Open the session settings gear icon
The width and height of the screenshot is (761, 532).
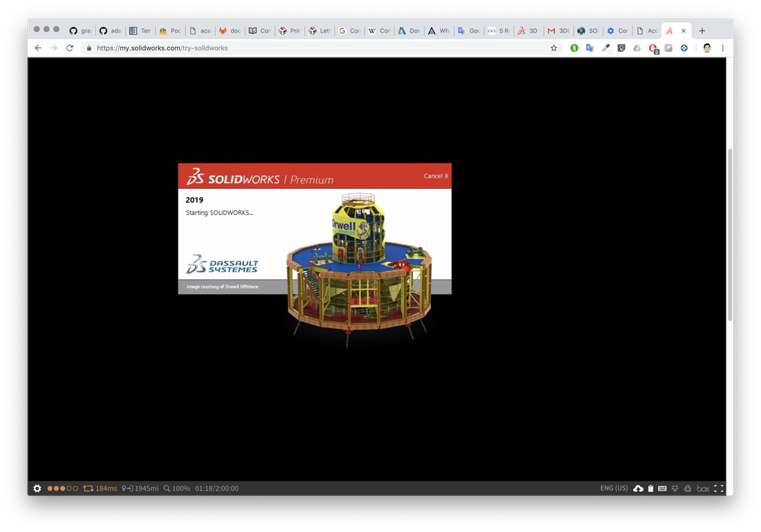pos(37,488)
